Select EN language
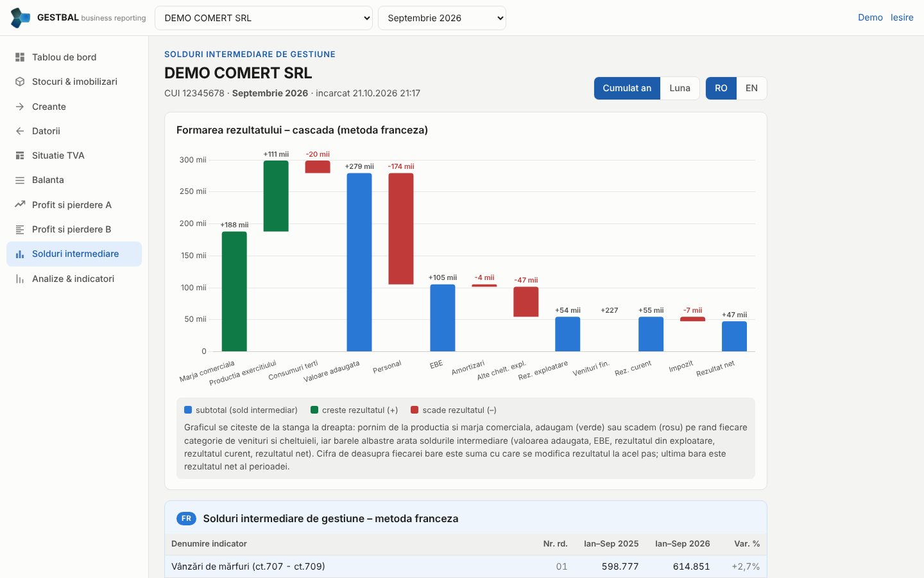Screen dimensions: 924x578 pos(751,88)
